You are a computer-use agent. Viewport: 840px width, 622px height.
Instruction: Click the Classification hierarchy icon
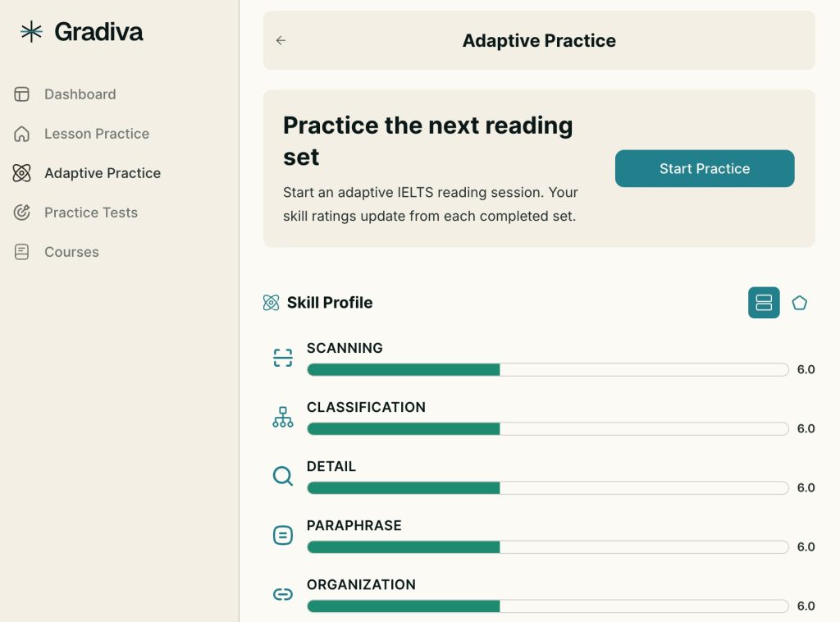(x=283, y=417)
